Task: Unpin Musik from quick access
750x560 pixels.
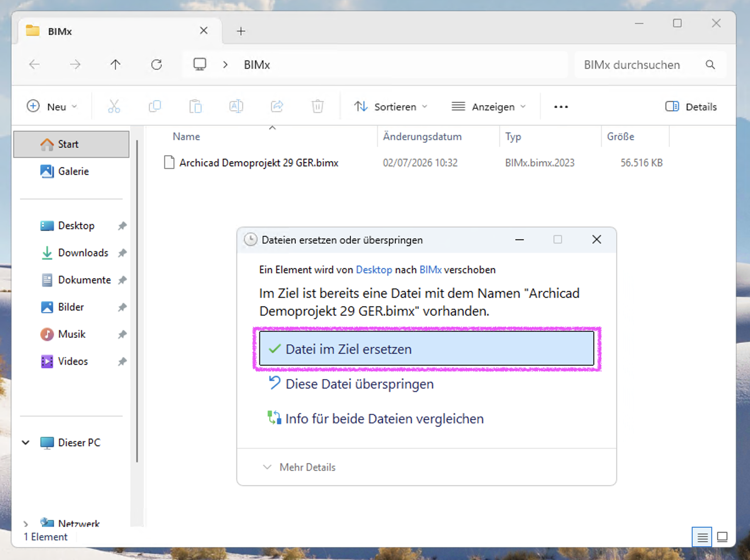Action: click(122, 334)
